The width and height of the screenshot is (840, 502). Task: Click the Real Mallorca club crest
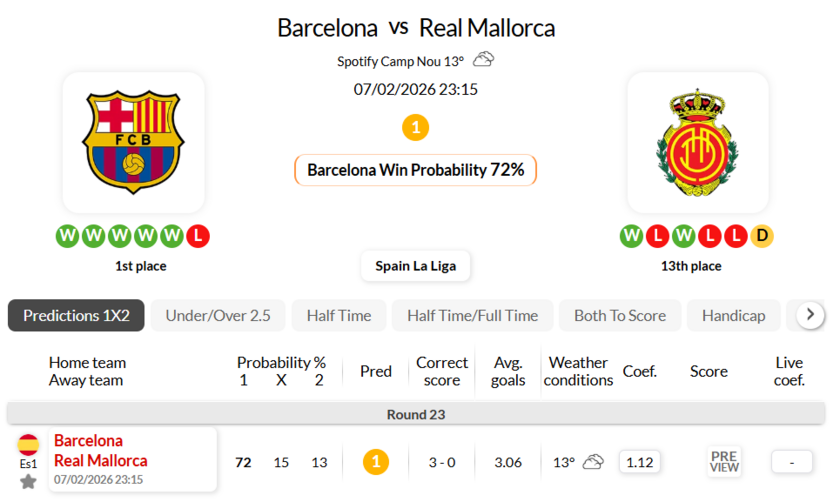697,142
